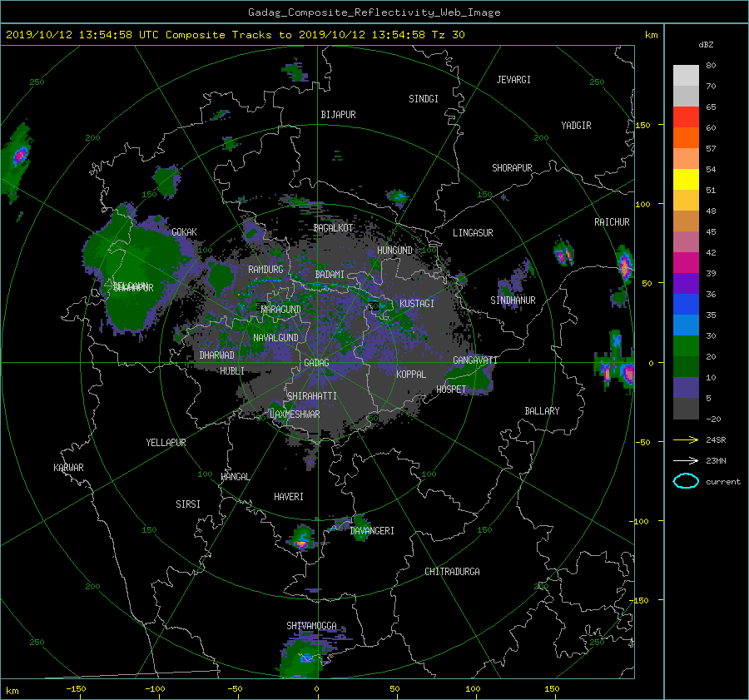Click the KARWAR city label

coord(68,468)
